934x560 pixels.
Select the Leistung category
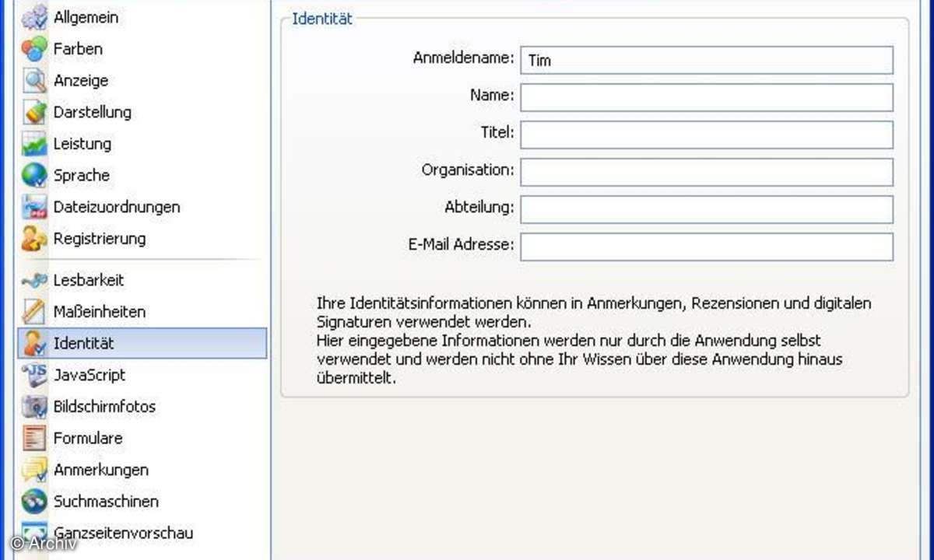(x=142, y=144)
